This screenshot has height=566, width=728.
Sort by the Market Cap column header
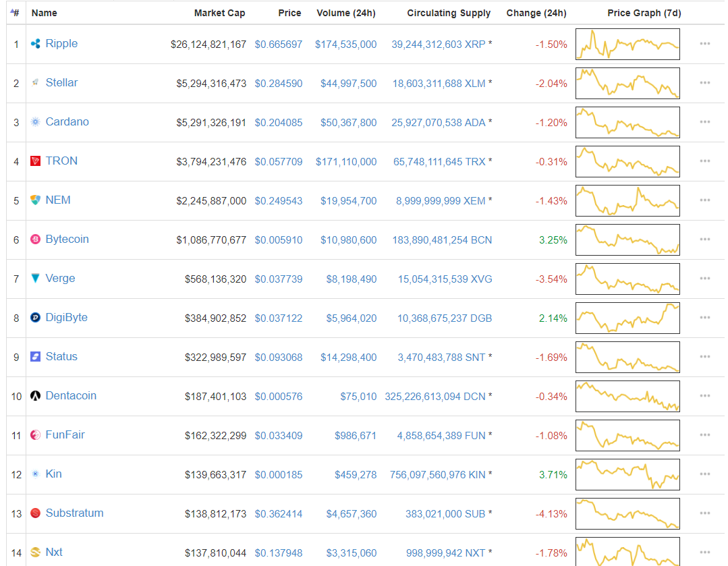[x=219, y=13]
